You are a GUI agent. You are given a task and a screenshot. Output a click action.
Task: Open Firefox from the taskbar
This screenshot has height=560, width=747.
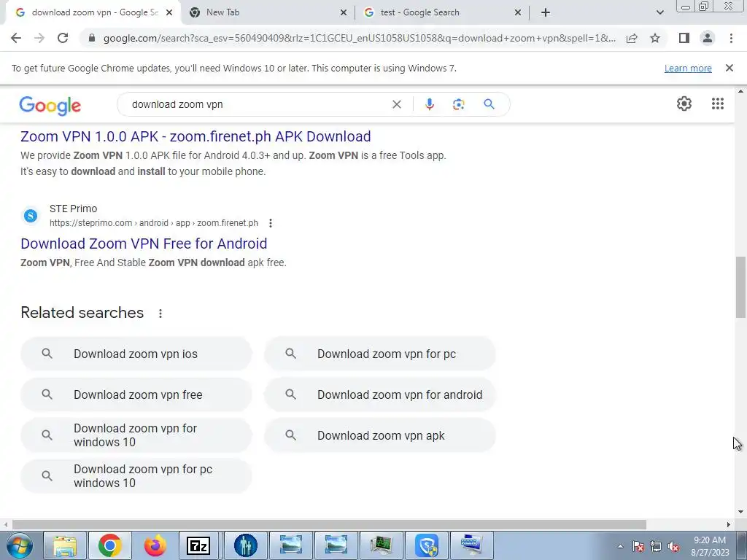[x=155, y=545]
